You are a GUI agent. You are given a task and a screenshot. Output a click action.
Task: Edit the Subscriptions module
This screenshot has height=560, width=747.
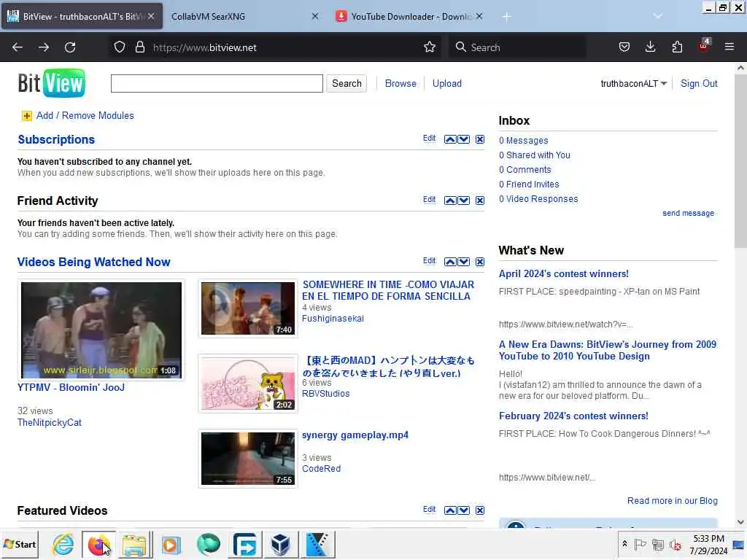click(429, 138)
